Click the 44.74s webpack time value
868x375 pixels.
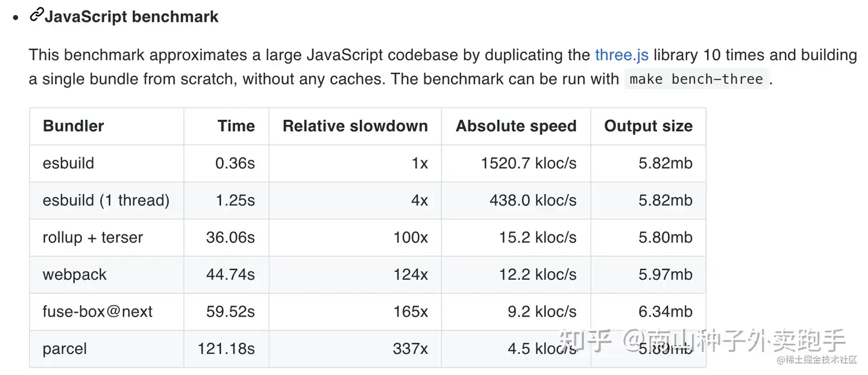tap(230, 275)
